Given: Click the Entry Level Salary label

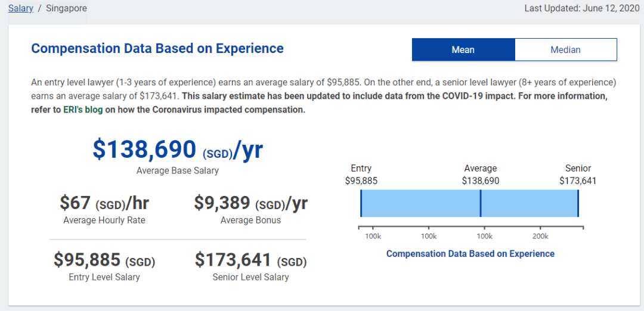Looking at the screenshot, I should pos(104,278).
